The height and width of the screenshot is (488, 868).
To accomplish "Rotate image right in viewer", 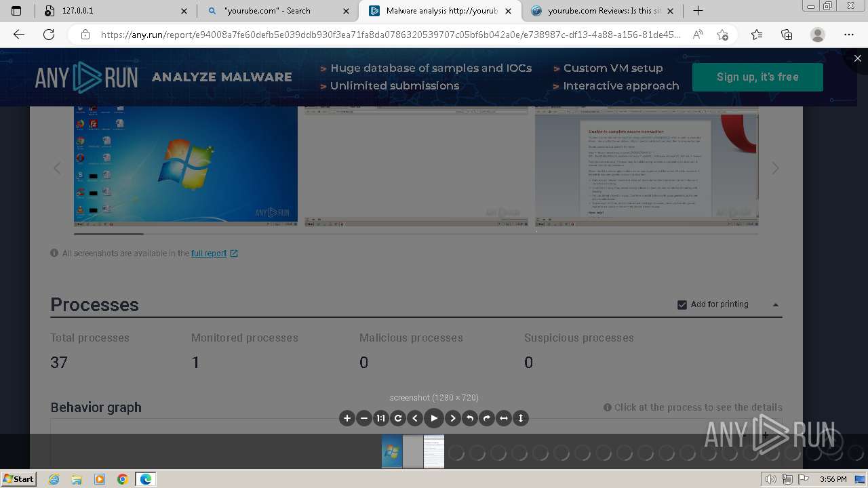I will click(x=487, y=418).
